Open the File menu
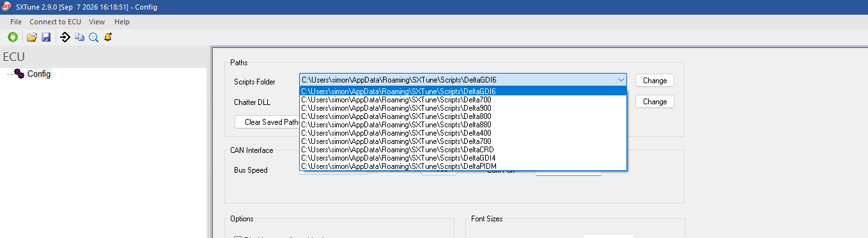 (16, 22)
